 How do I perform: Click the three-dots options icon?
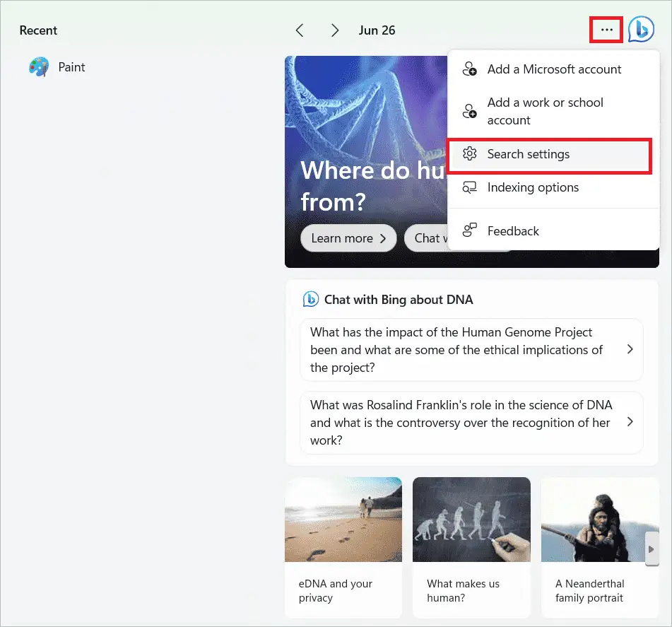[606, 30]
